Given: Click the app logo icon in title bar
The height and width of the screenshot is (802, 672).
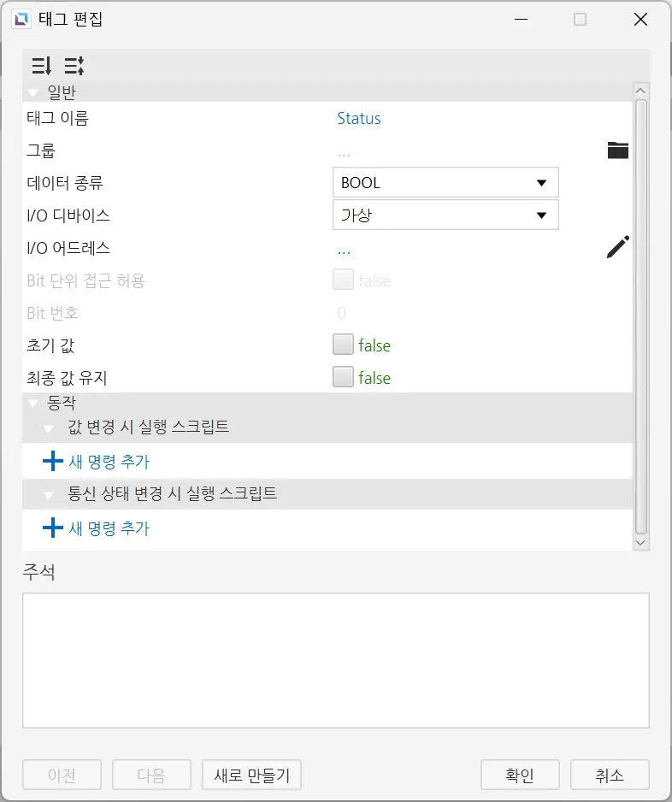Looking at the screenshot, I should [x=18, y=19].
